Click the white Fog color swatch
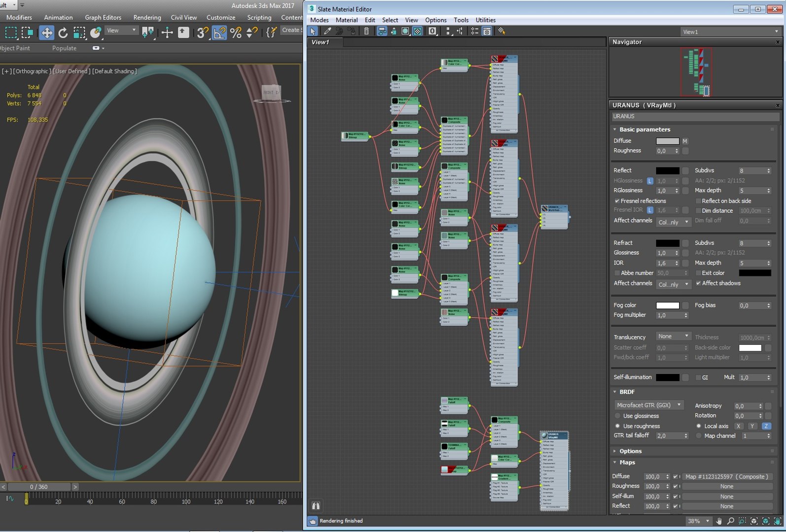 click(x=667, y=305)
